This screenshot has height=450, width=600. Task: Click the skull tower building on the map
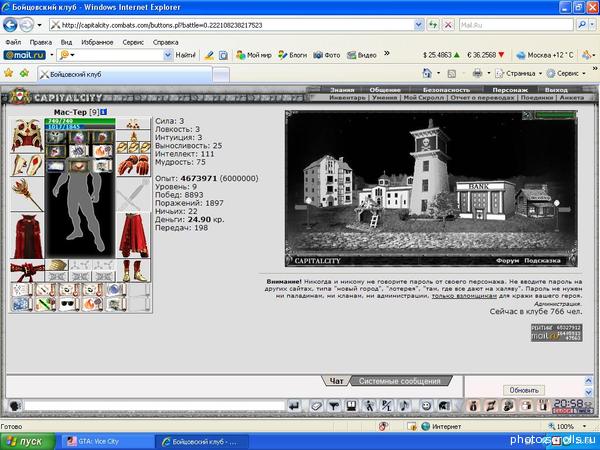428,168
